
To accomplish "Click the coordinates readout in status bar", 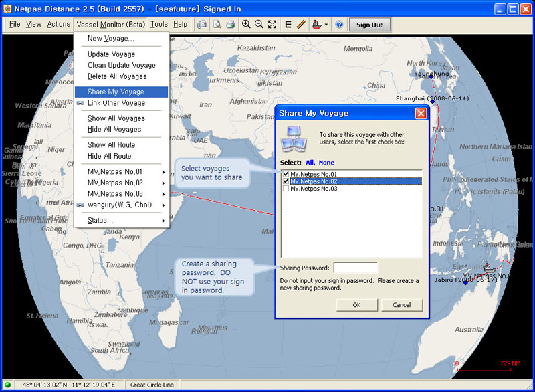I will pyautogui.click(x=69, y=385).
